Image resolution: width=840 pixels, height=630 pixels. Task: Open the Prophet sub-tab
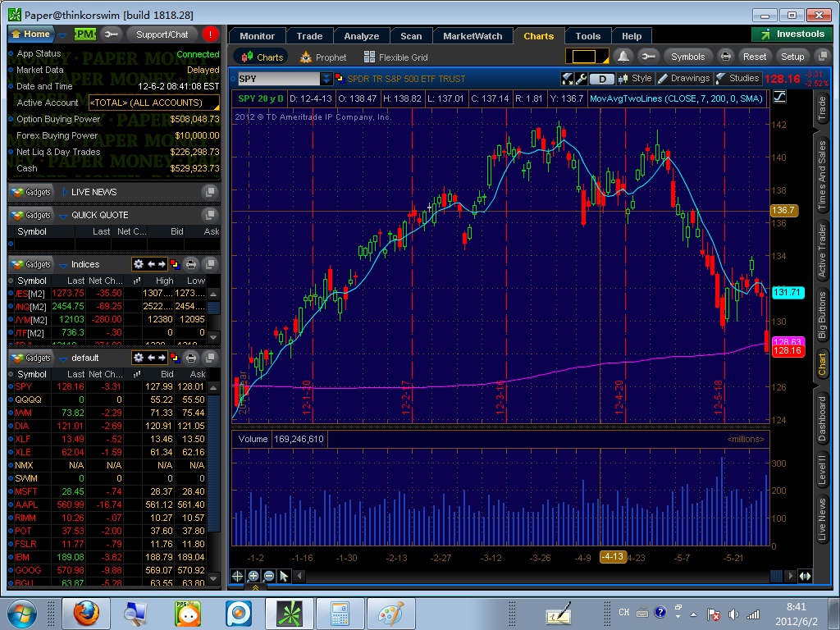pyautogui.click(x=323, y=57)
